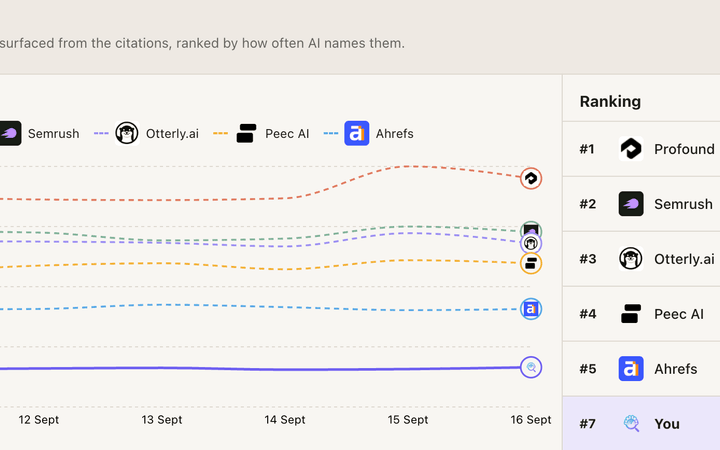
Task: Click the Peec AI endpoint marker on the chart
Action: coord(531,263)
